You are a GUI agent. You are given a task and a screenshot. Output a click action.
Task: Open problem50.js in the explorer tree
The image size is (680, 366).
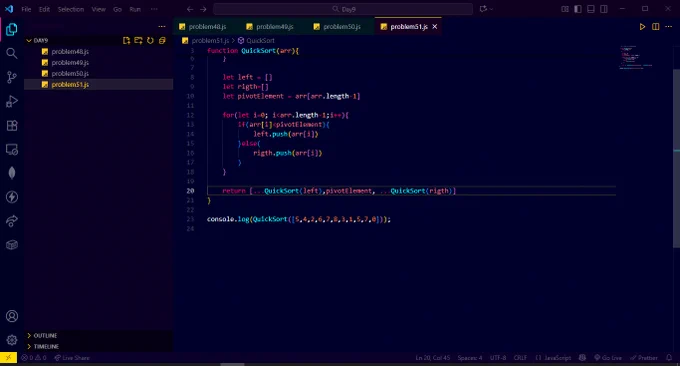pos(99,73)
